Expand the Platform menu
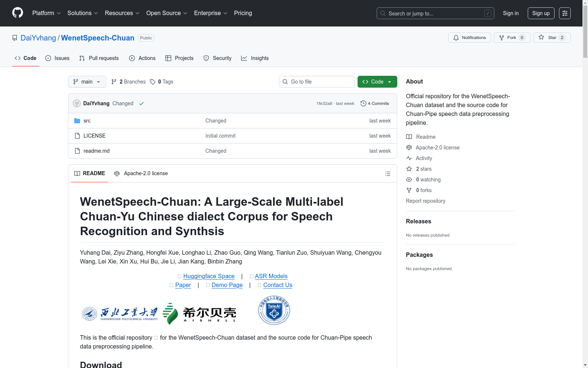This screenshot has width=588, height=368. click(x=47, y=13)
